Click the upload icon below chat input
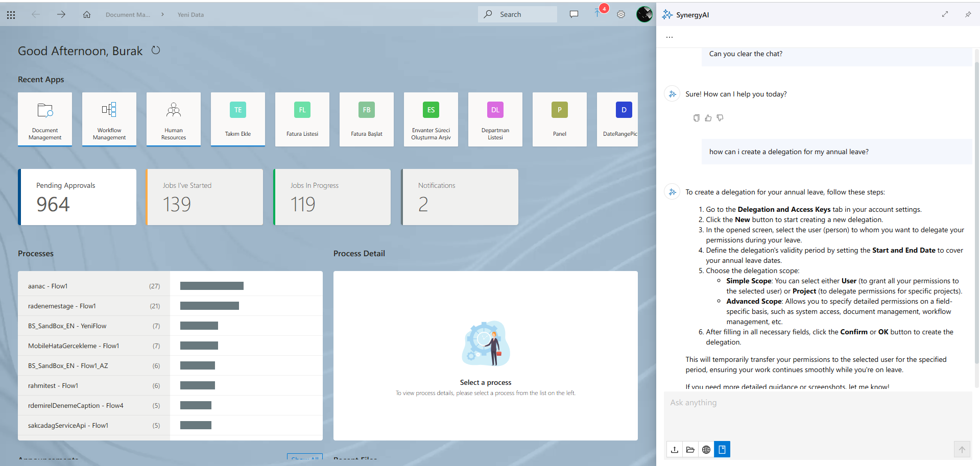Viewport: 980px width, 466px height. pyautogui.click(x=675, y=449)
